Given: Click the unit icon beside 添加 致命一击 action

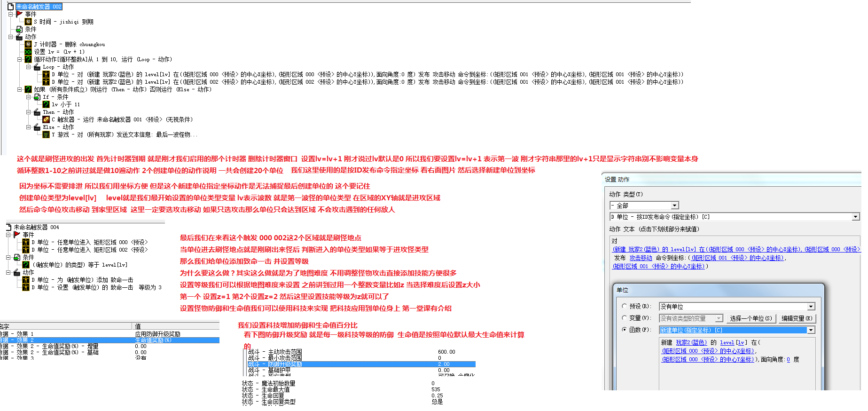Looking at the screenshot, I should click(26, 280).
